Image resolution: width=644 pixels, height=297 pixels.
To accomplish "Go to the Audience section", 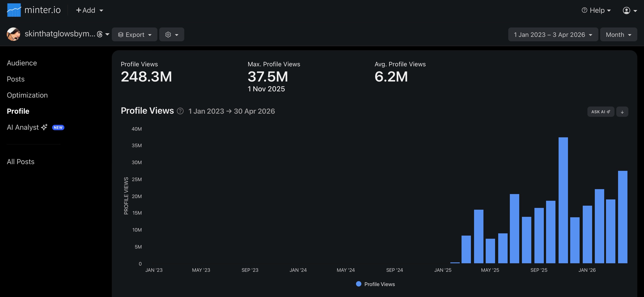I will pos(22,63).
